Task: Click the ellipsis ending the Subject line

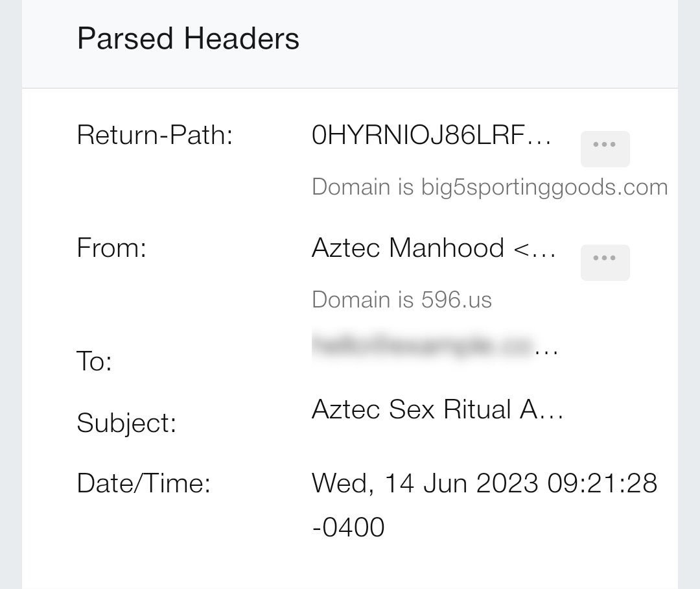Action: point(552,411)
